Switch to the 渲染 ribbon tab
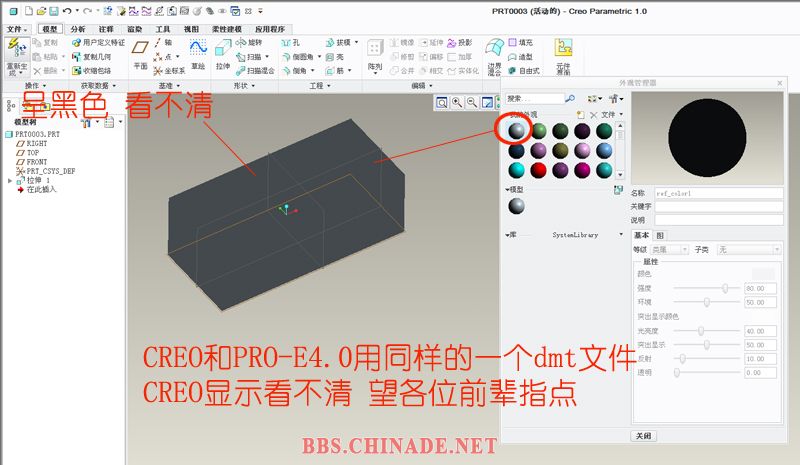 [x=135, y=29]
